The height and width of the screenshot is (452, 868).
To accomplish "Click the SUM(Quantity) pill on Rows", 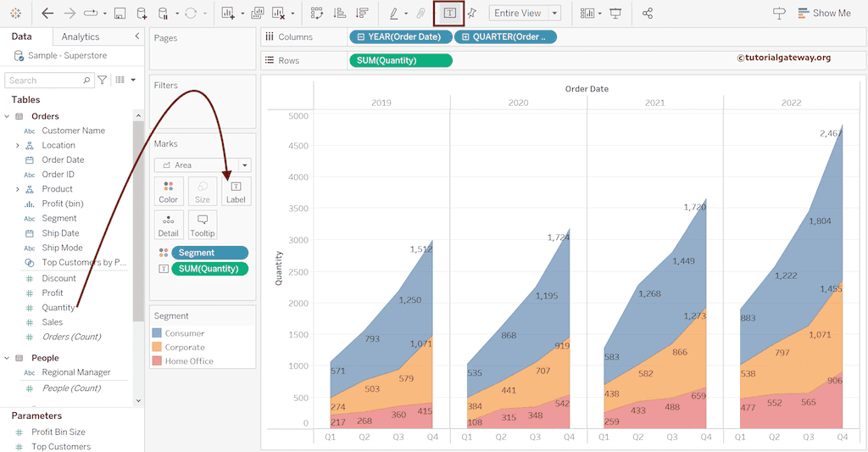I will point(400,60).
